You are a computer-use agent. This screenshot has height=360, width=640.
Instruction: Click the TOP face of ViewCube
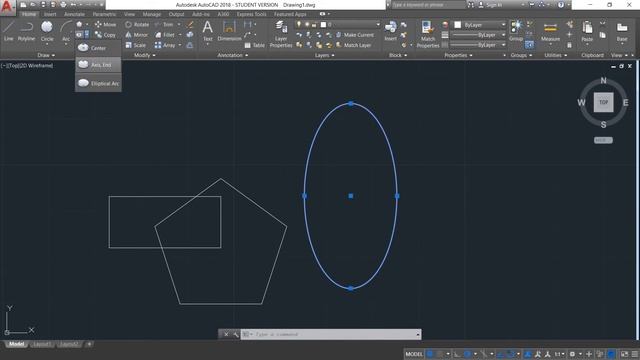tap(603, 102)
